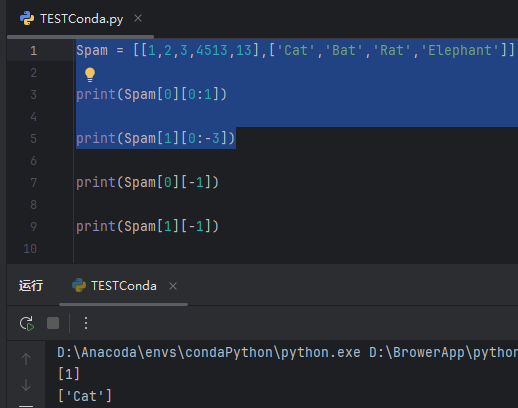Click the down arrow in the run console
518x408 pixels.
click(x=26, y=385)
